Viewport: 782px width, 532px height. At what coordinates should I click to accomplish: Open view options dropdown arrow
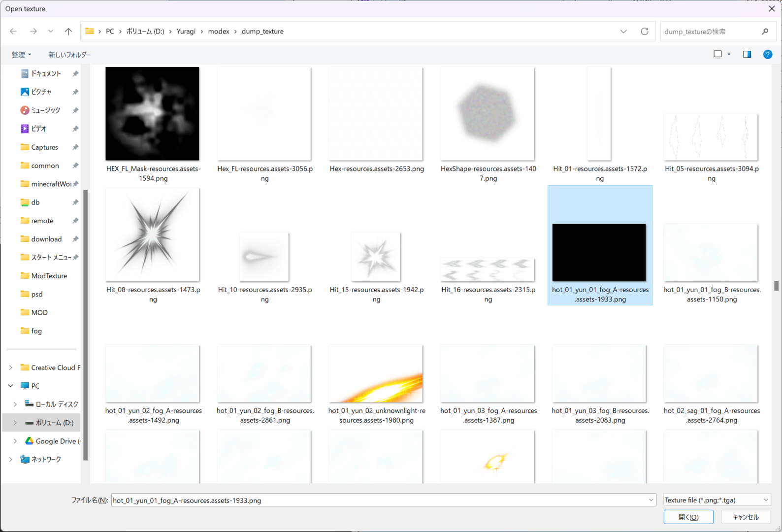[x=729, y=54]
